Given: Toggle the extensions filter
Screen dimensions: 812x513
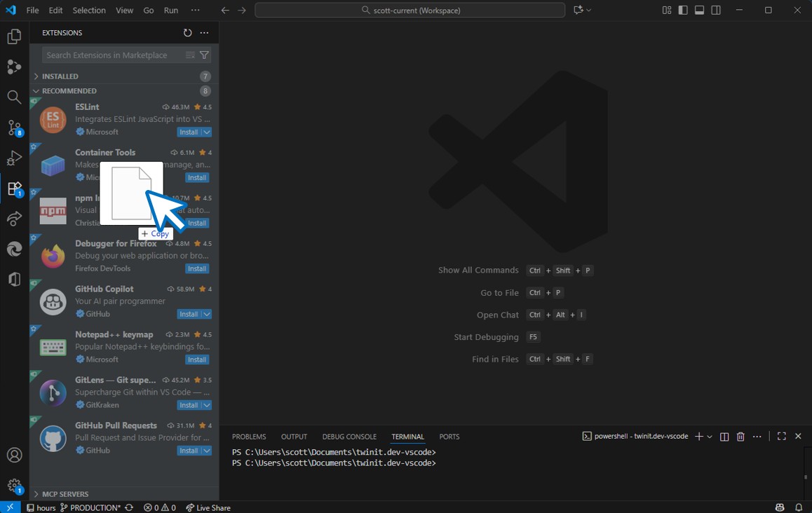Looking at the screenshot, I should point(204,55).
